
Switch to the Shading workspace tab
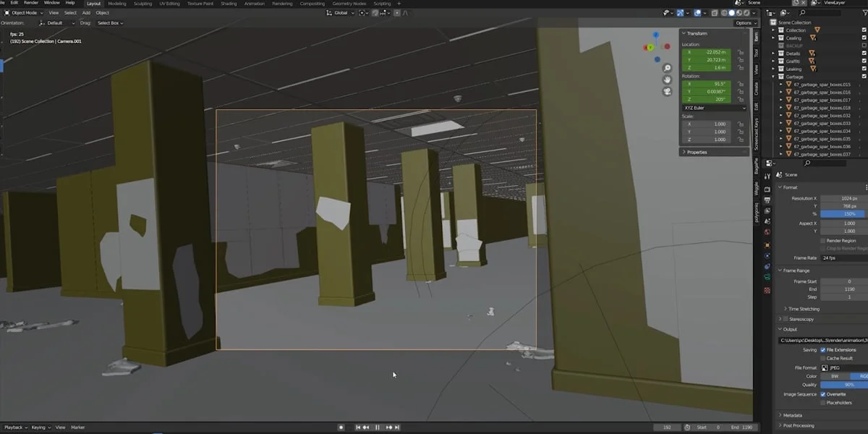click(x=228, y=4)
